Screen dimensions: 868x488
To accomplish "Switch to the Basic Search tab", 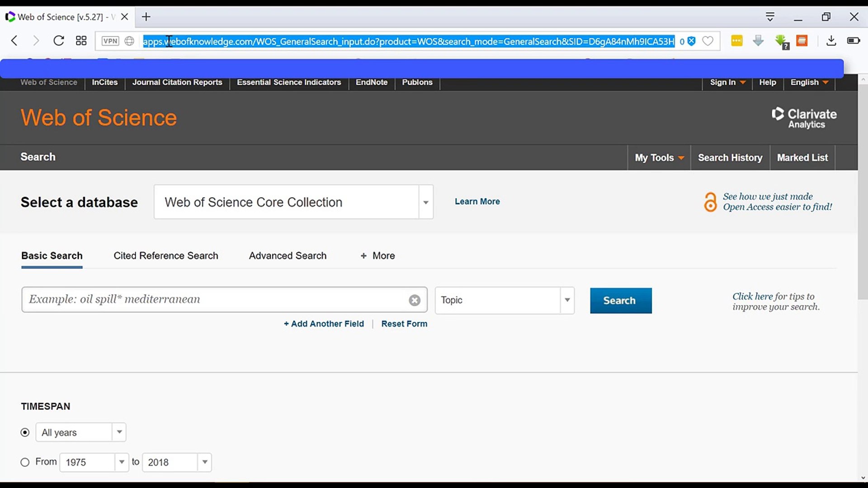I will (x=52, y=256).
